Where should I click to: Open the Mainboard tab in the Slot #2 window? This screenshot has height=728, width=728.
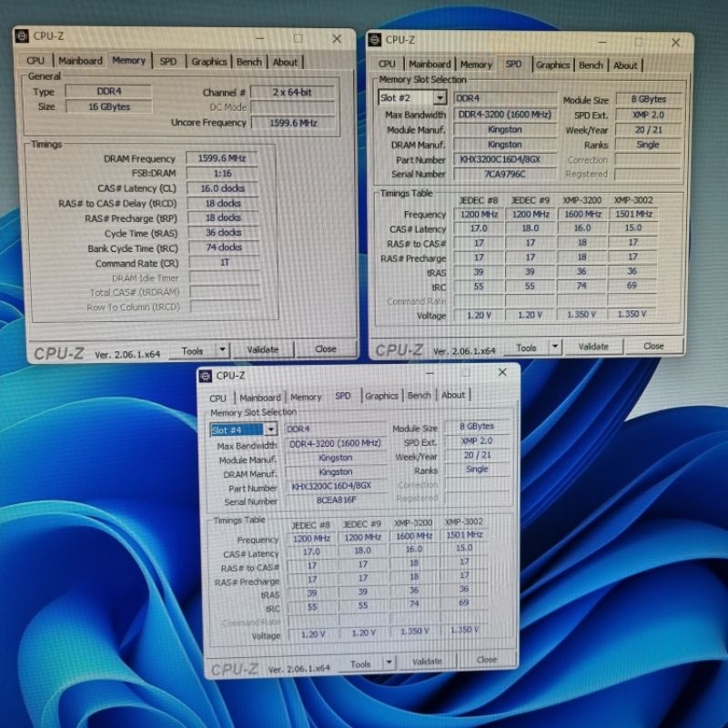tap(430, 65)
